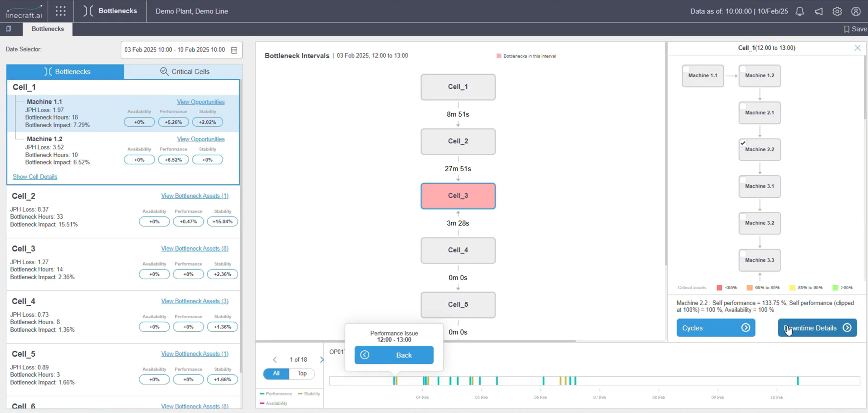Click the Back button in Performance Issue popup
This screenshot has height=413, width=868.
pyautogui.click(x=394, y=355)
